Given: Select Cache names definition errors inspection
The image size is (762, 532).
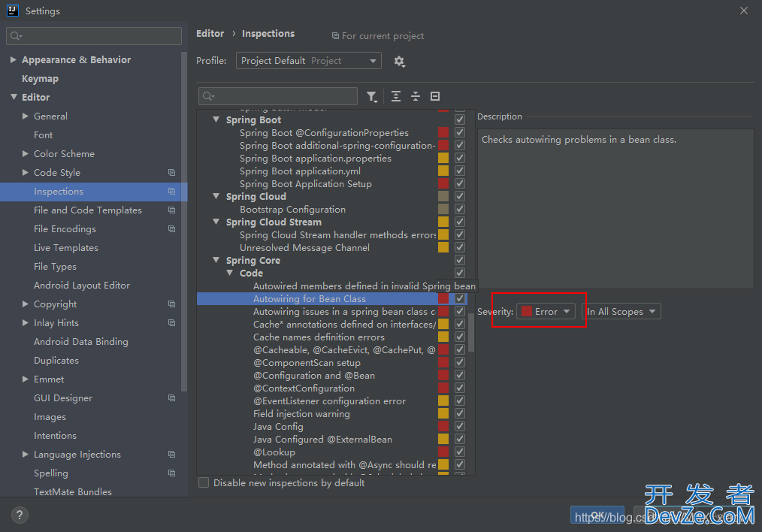Looking at the screenshot, I should pos(319,337).
